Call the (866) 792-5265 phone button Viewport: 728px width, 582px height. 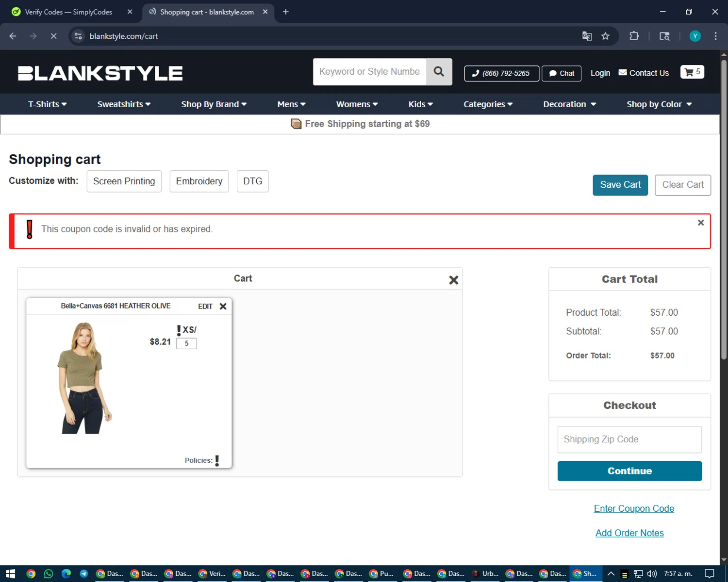(501, 73)
